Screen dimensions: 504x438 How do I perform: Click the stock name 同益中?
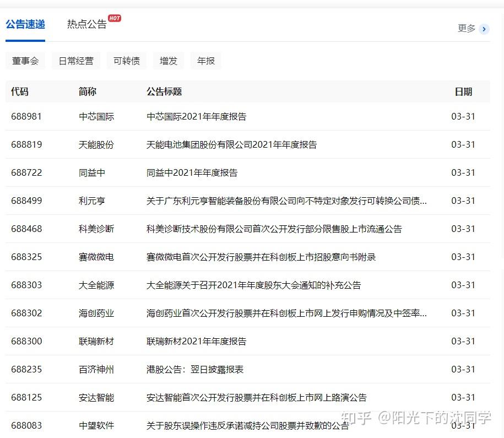coord(92,172)
